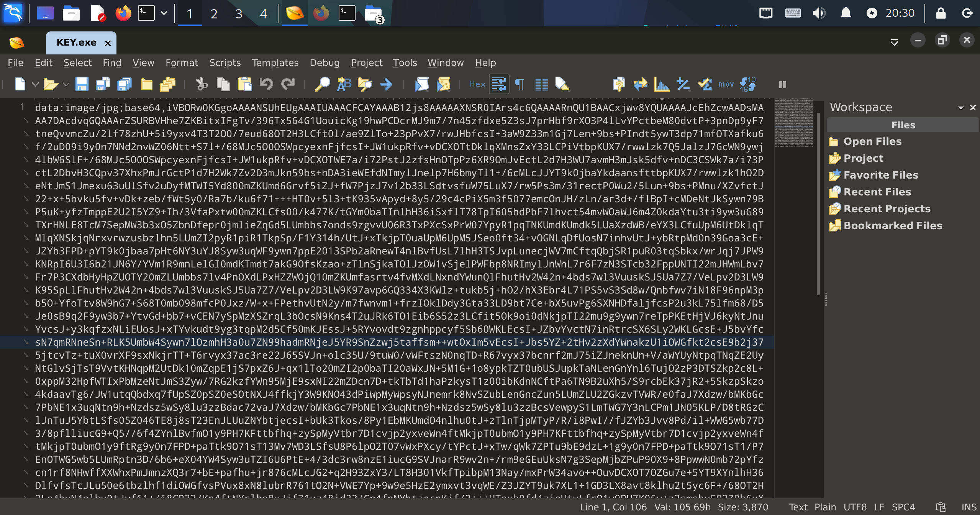Expand the Open file dropdown arrow
Screen dimensions: 980x515
click(x=66, y=84)
